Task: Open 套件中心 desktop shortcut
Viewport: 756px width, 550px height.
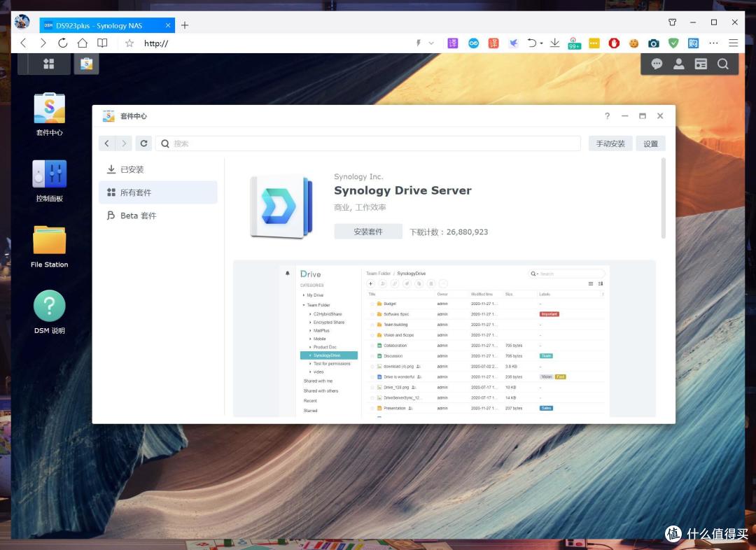Action: 49,115
